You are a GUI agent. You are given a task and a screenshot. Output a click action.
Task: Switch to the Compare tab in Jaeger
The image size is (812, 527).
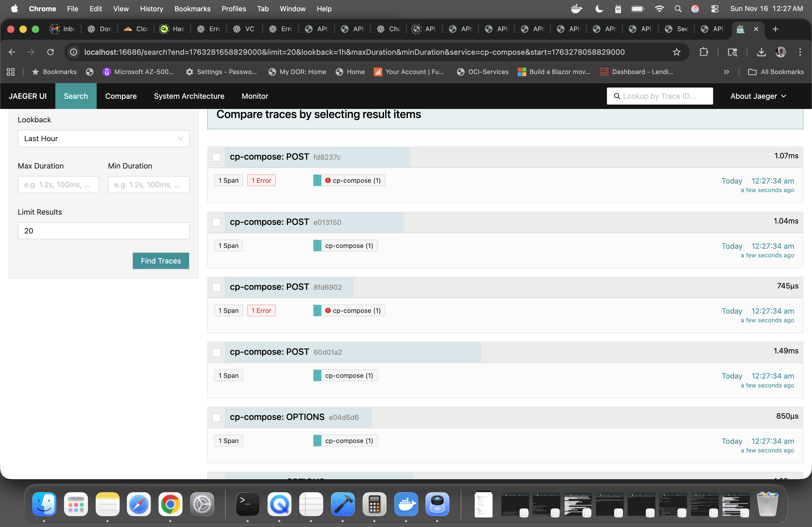pos(121,96)
